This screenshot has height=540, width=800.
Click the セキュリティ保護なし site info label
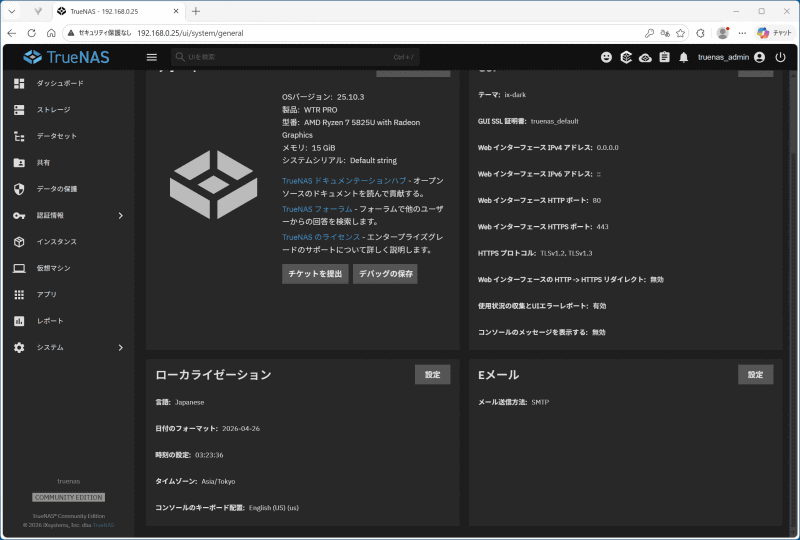click(x=99, y=33)
